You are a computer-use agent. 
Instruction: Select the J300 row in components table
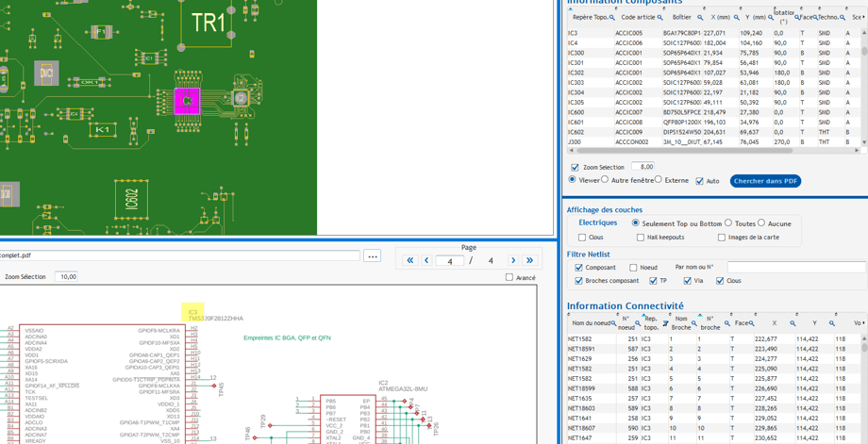click(714, 142)
